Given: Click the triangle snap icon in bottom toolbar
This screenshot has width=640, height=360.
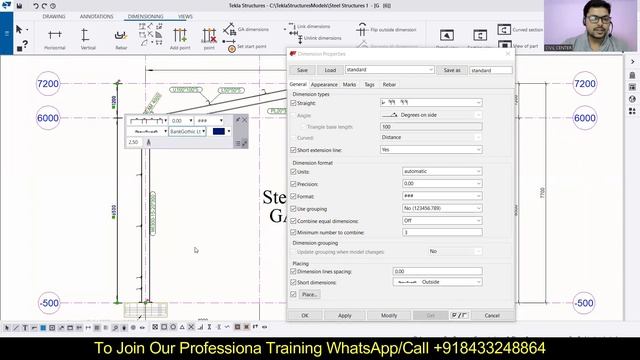Looking at the screenshot, I should (182, 327).
